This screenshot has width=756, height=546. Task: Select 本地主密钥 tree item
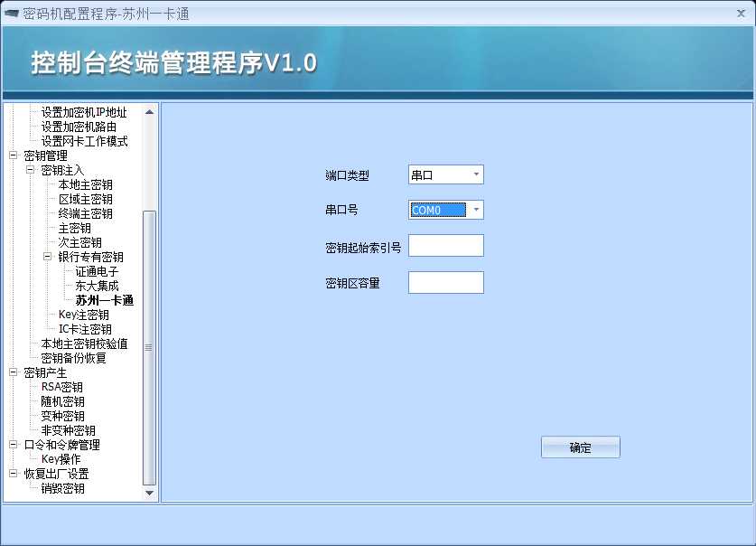click(x=85, y=184)
